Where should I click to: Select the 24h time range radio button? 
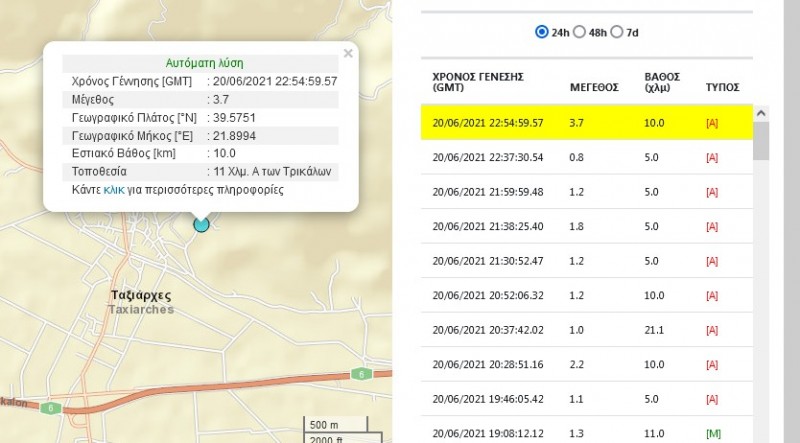pyautogui.click(x=542, y=32)
